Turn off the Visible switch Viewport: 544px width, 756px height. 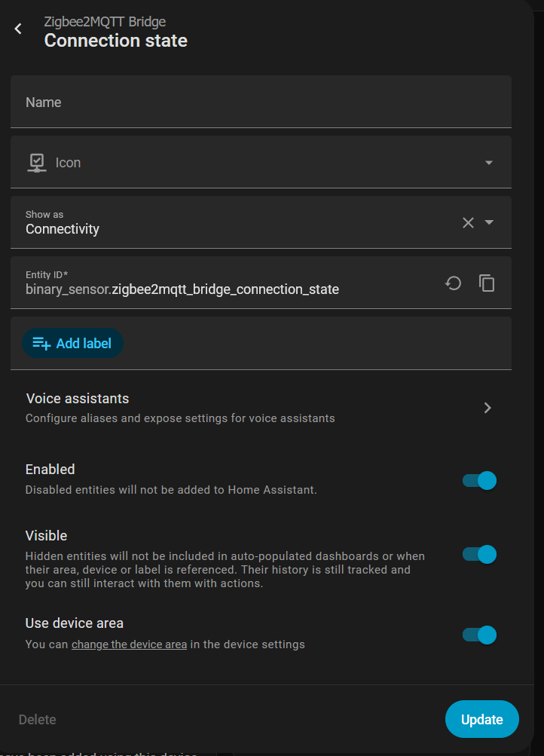479,554
